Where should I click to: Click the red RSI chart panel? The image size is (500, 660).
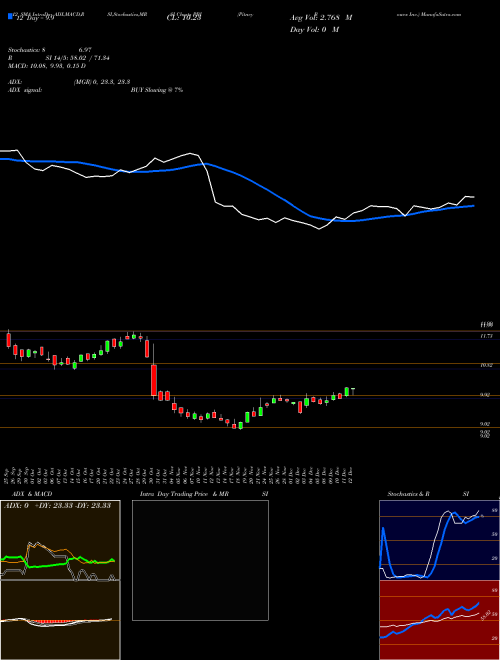pos(439,620)
